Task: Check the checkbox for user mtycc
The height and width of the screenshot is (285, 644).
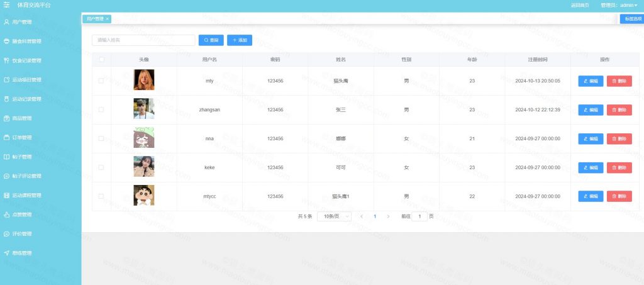Action: (101, 196)
